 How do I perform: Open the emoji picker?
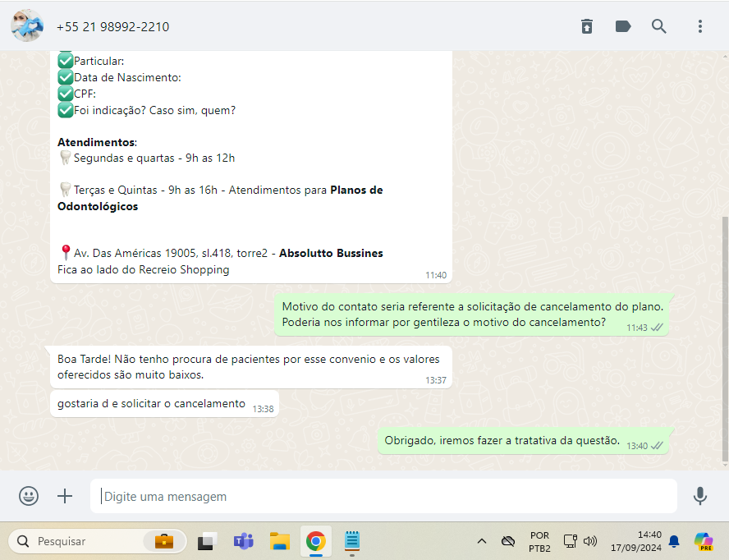coord(29,496)
